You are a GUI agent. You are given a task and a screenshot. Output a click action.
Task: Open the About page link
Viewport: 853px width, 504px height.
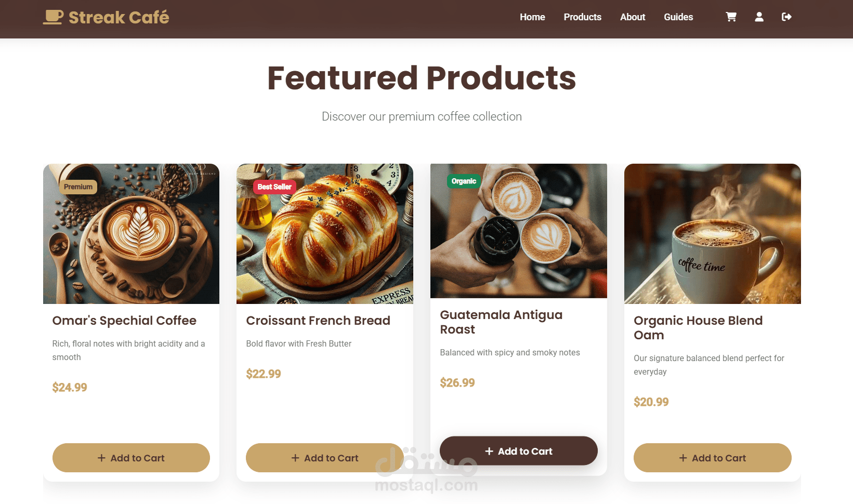633,17
